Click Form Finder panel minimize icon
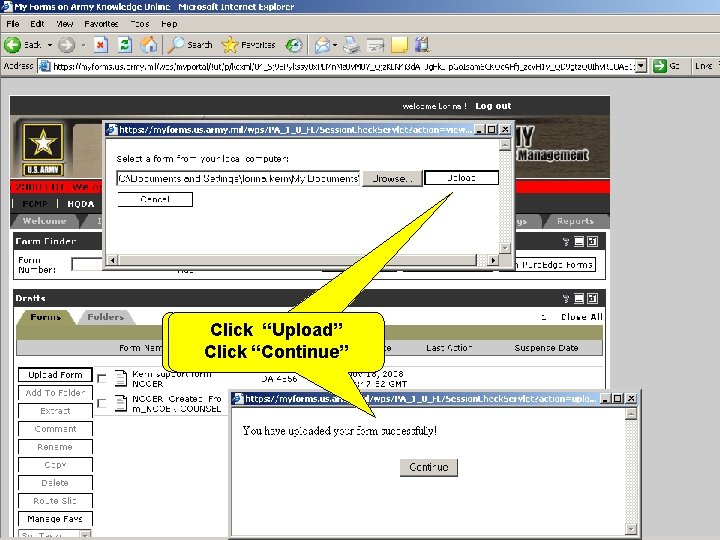Viewport: 720px width, 540px height. tap(579, 241)
